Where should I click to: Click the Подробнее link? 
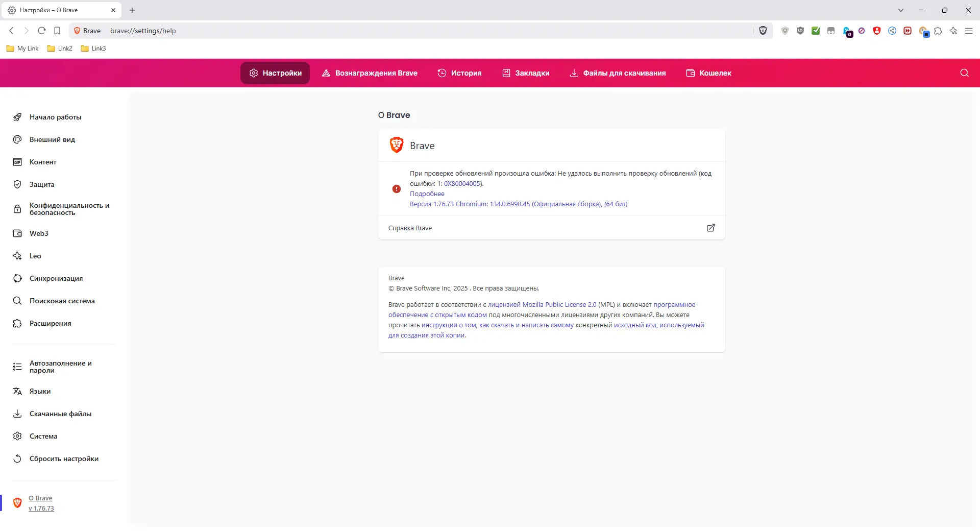[427, 194]
